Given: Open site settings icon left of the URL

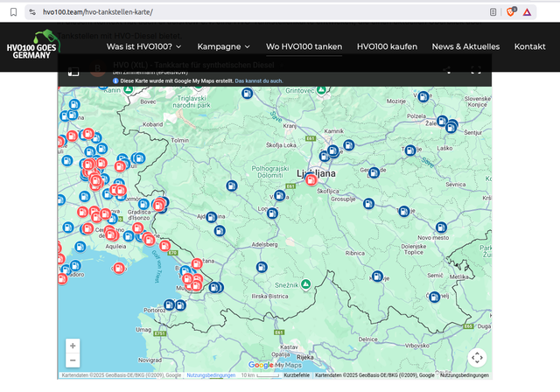Looking at the screenshot, I should (32, 12).
